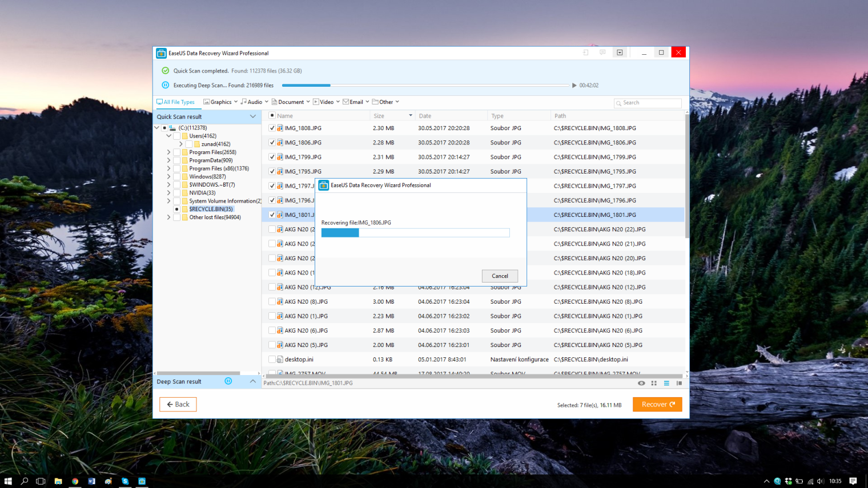Click the Back button
868x488 pixels.
click(x=178, y=404)
